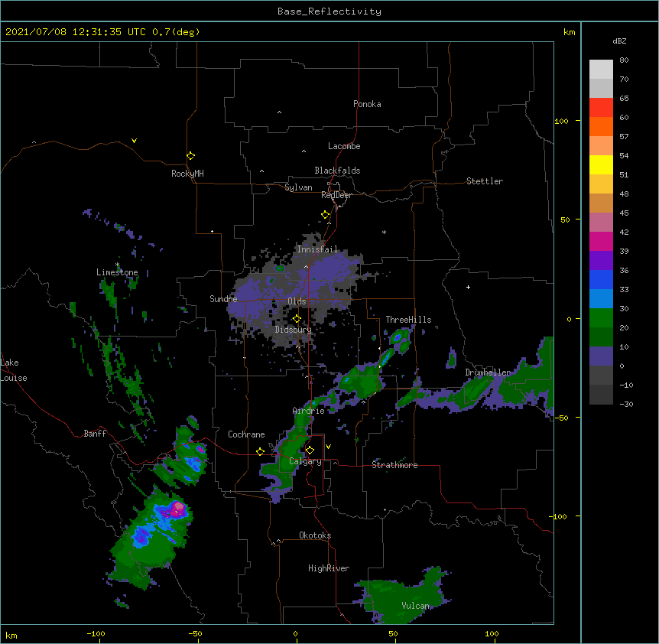The image size is (659, 644).
Task: Click the yellow diamond marker above Calgary label
Action: (310, 450)
